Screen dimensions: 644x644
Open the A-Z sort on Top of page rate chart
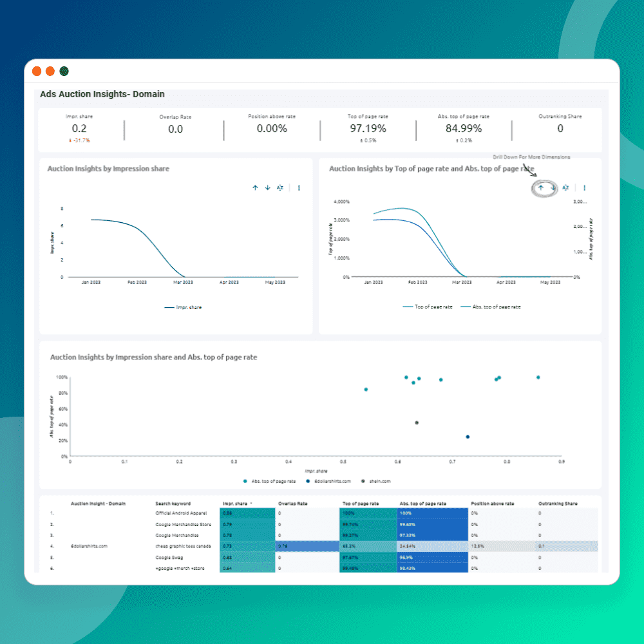pyautogui.click(x=565, y=187)
